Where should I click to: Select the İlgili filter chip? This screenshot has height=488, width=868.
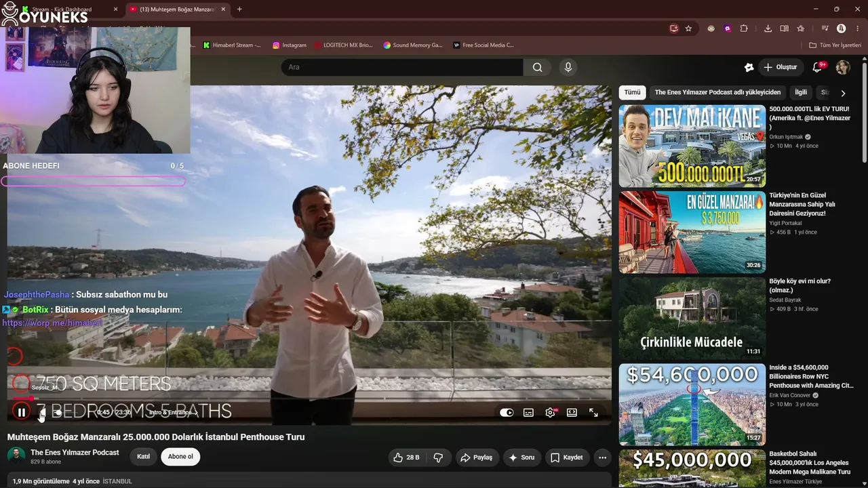pyautogui.click(x=801, y=92)
